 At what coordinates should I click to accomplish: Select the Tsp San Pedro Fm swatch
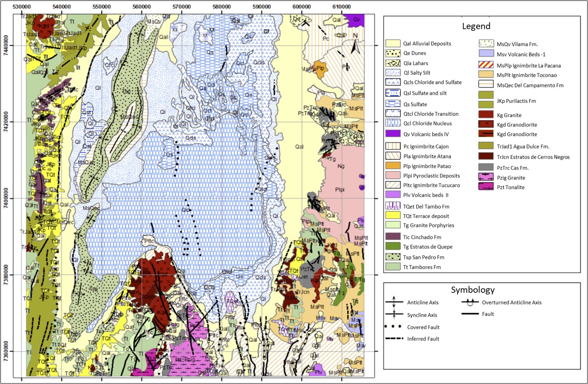click(x=393, y=257)
